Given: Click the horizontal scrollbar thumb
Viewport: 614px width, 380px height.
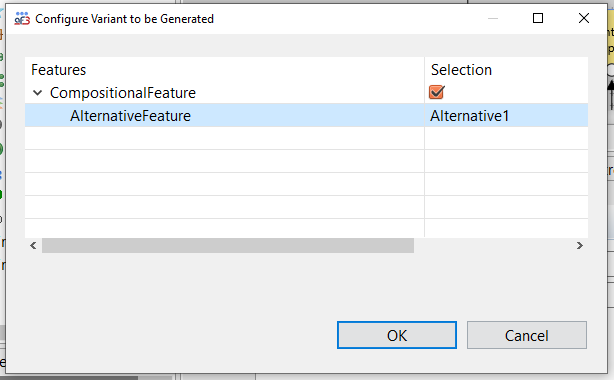Looking at the screenshot, I should pos(228,246).
